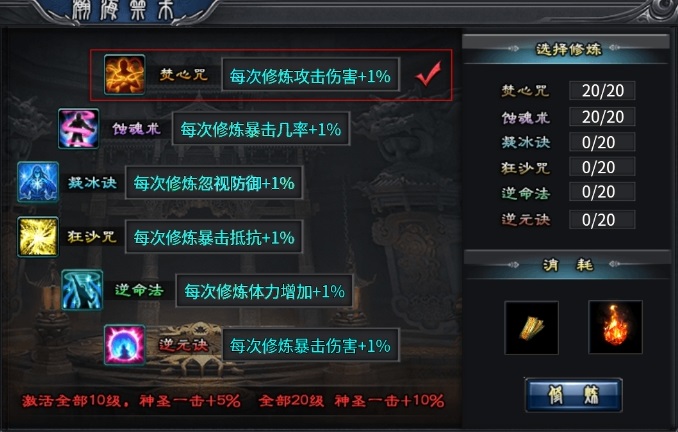678x432 pixels.
Task: Select 逆命法 in the cultivation list
Action: (526, 193)
